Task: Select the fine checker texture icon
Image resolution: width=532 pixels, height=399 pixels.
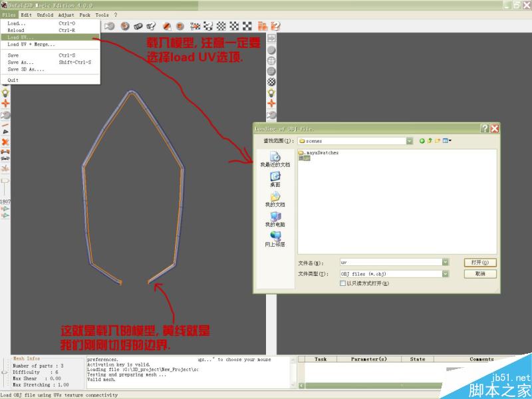Action: [x=221, y=26]
